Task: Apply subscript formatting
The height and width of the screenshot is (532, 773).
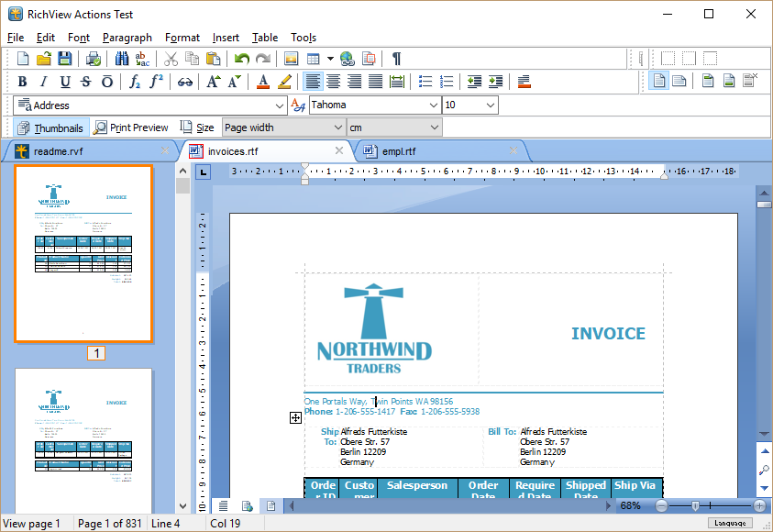Action: point(135,82)
